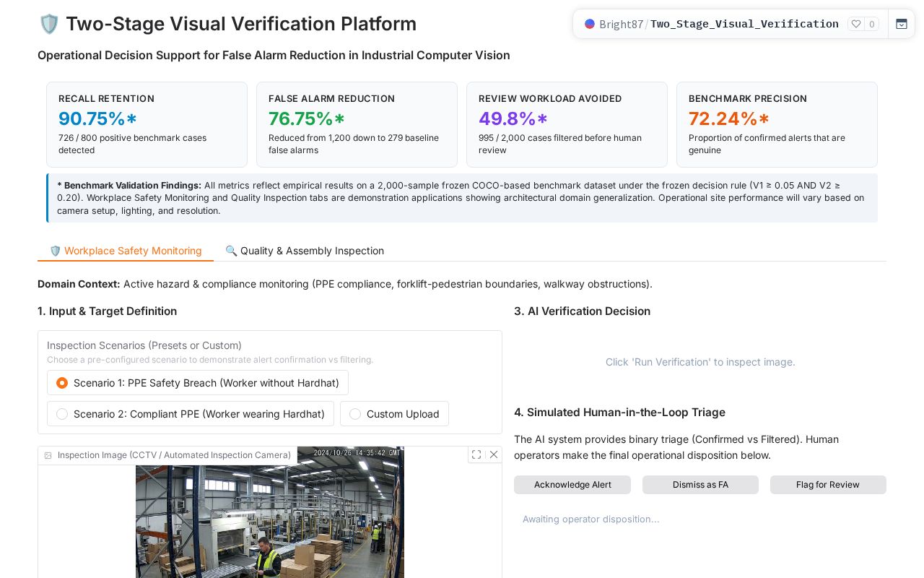
Task: Flag the alert for review
Action: [828, 485]
